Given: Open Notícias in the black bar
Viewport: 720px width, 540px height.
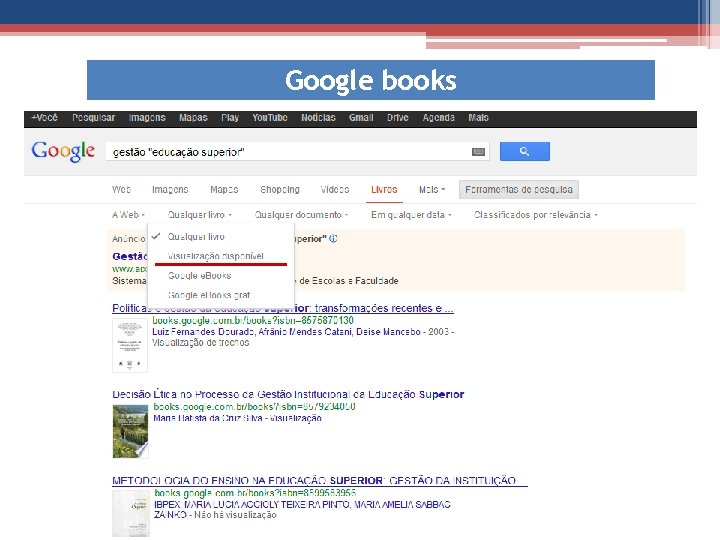Looking at the screenshot, I should (318, 118).
